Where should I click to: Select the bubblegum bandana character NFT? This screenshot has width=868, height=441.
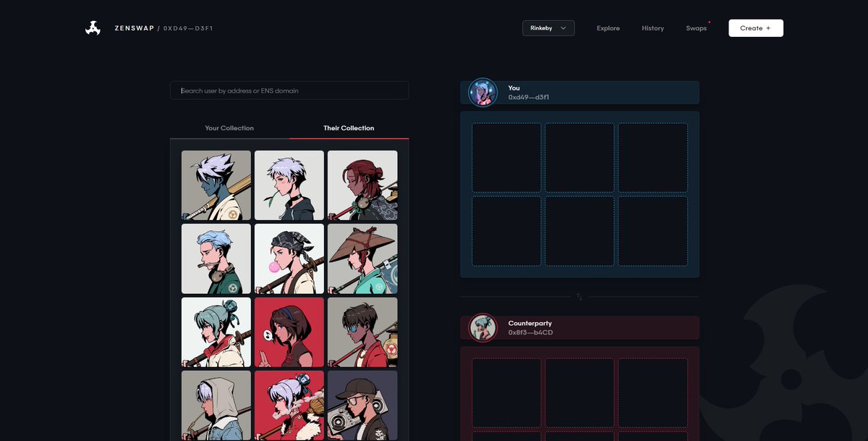coord(289,259)
